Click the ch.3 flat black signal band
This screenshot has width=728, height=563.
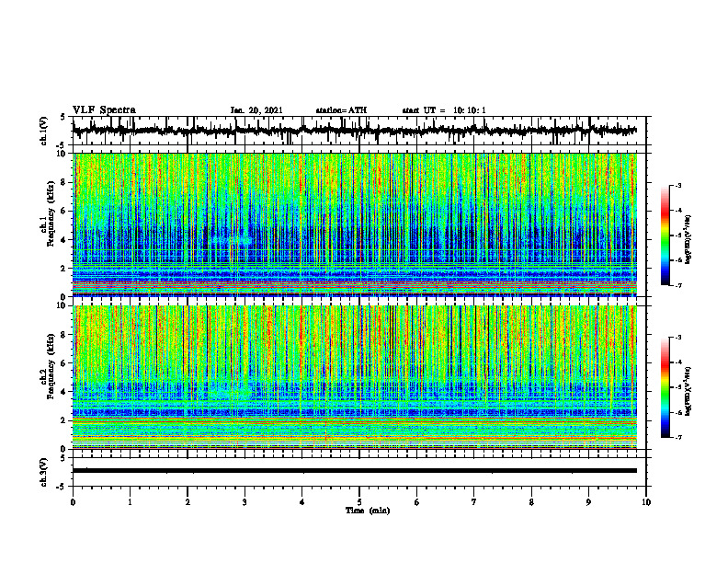[x=355, y=471]
